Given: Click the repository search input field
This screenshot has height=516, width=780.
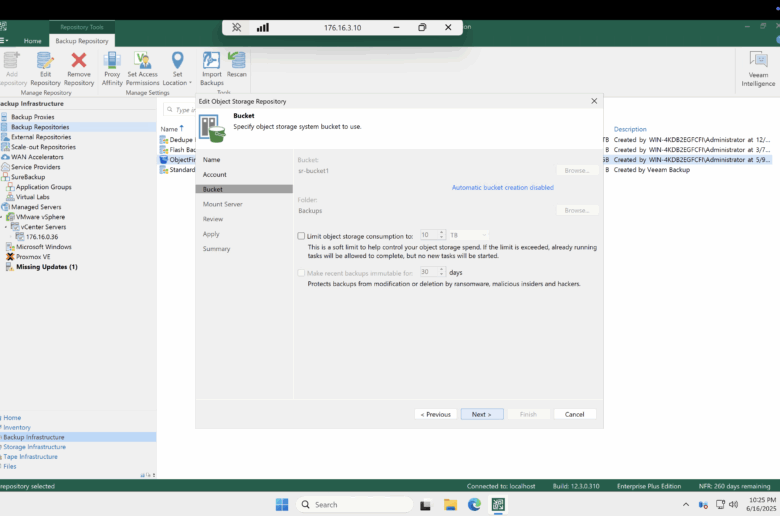Looking at the screenshot, I should click(x=182, y=109).
